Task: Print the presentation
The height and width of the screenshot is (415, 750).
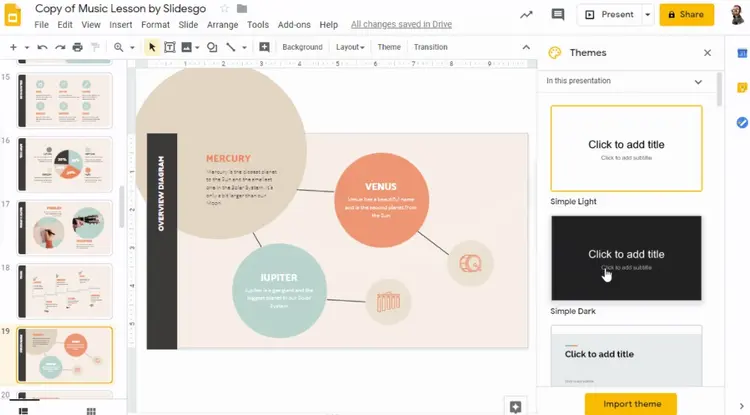Action: (77, 47)
